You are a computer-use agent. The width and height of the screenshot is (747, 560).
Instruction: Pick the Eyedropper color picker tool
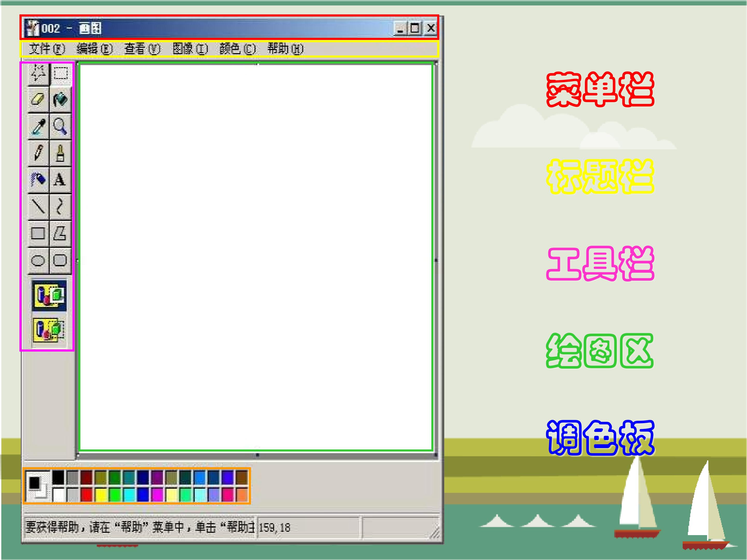point(38,127)
